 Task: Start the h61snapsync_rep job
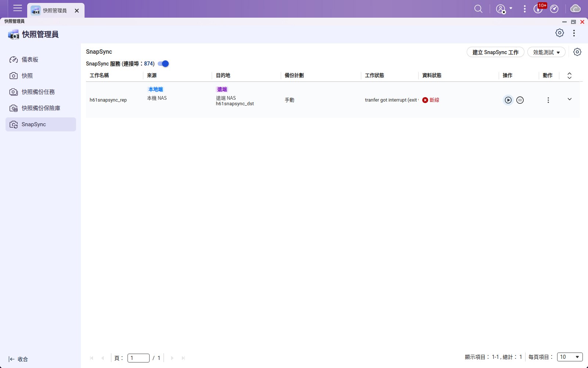[508, 100]
